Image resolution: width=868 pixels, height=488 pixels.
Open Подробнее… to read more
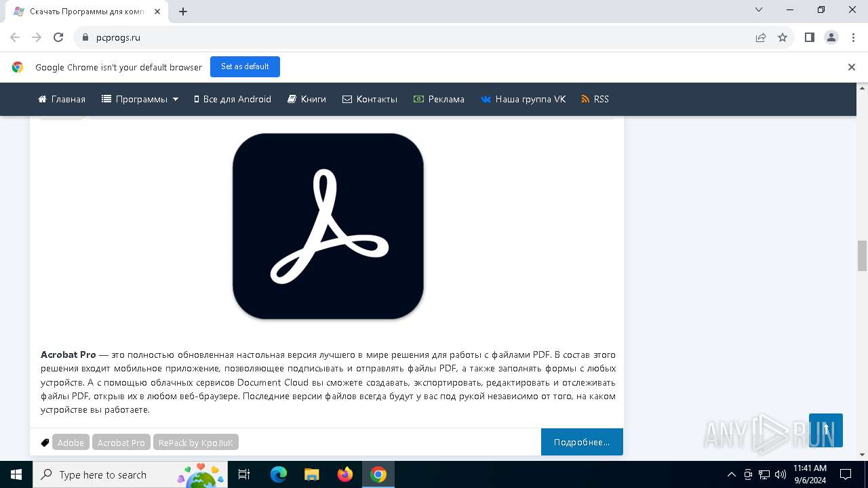coord(582,442)
